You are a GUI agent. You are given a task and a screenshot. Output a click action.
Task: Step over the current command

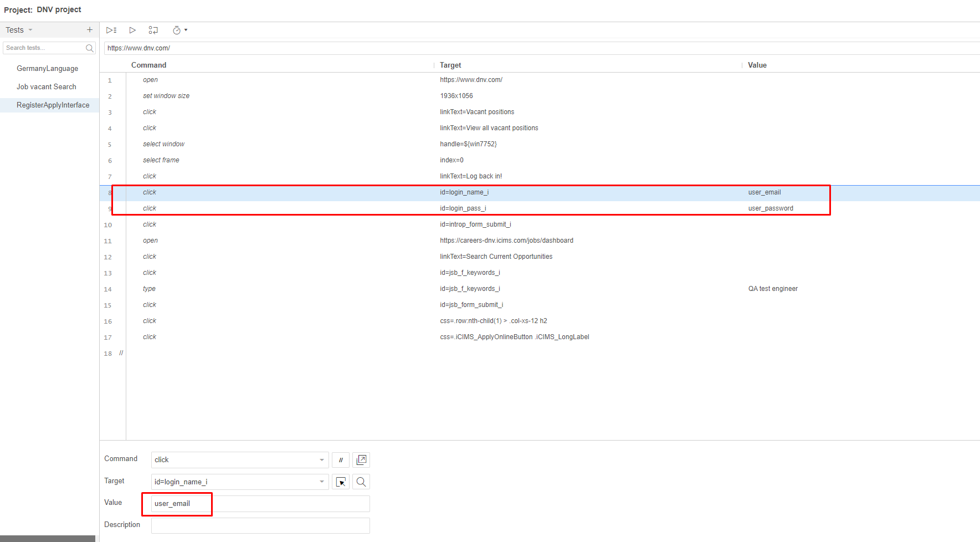tap(153, 30)
